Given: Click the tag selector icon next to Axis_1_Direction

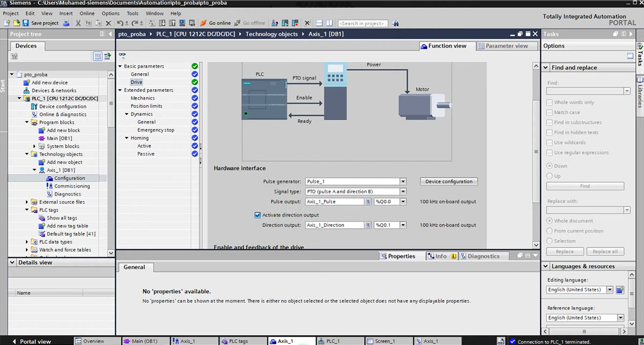Looking at the screenshot, I should pos(368,225).
